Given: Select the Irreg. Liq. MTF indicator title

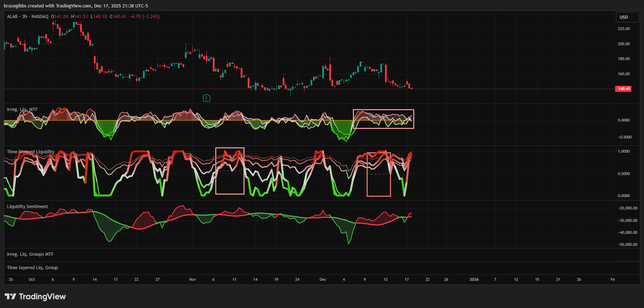Looking at the screenshot, I should pos(22,109).
